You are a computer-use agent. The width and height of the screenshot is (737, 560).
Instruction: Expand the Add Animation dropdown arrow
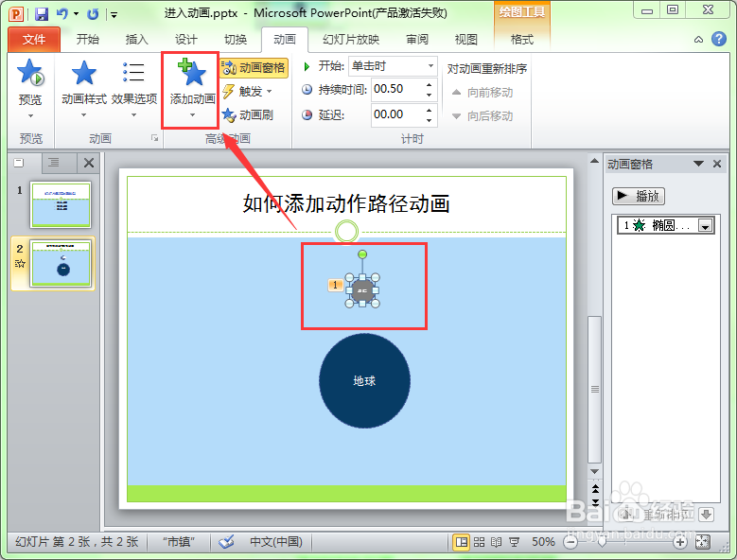coord(192,115)
